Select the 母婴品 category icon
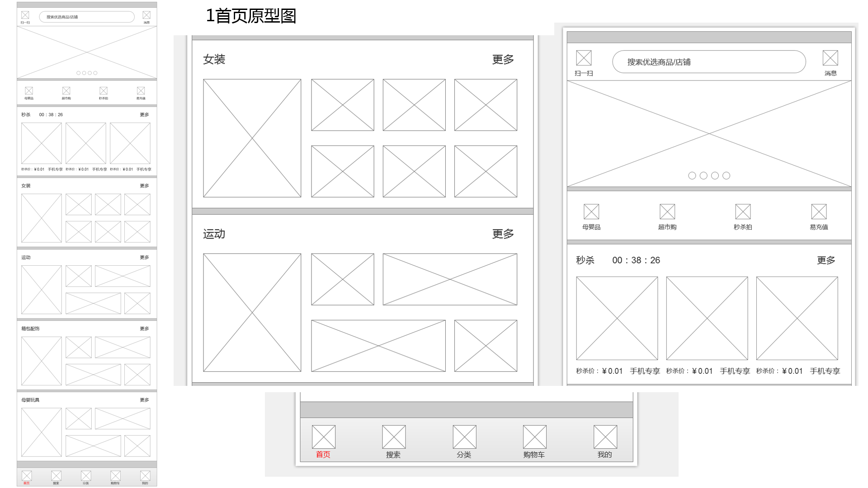The image size is (868, 488). coord(591,211)
